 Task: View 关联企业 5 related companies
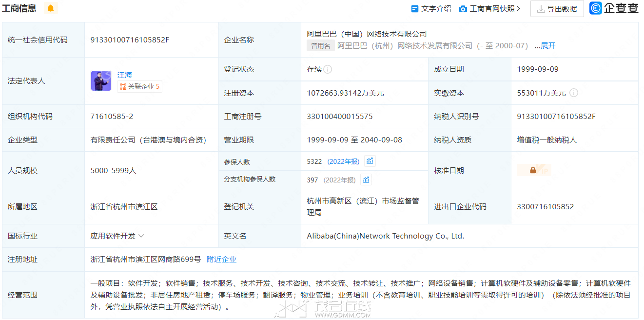point(139,87)
